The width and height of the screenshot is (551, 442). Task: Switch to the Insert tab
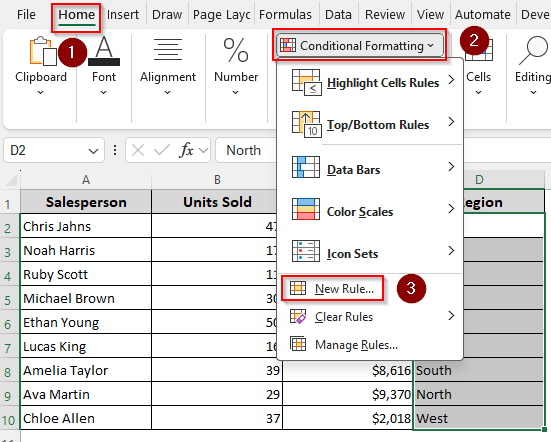click(123, 15)
